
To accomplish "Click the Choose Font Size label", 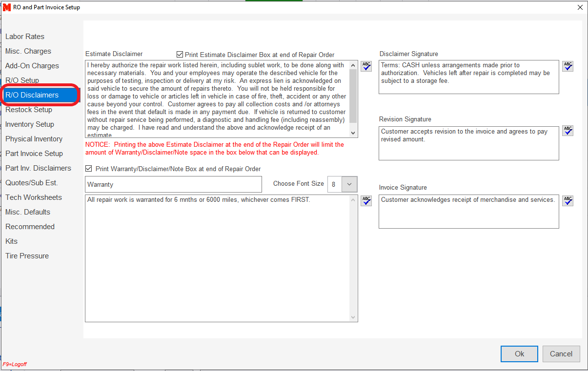I will (299, 184).
